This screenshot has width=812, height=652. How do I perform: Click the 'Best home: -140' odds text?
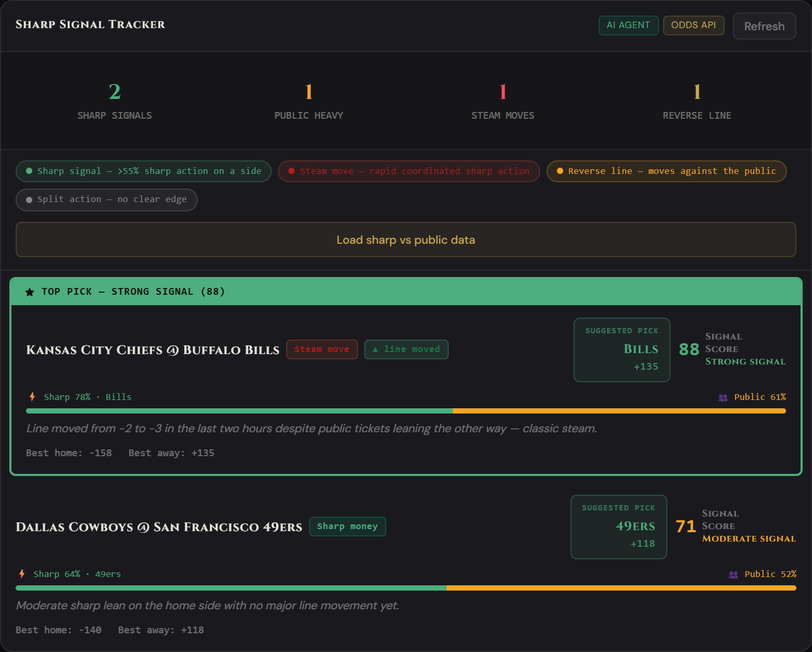click(x=58, y=630)
